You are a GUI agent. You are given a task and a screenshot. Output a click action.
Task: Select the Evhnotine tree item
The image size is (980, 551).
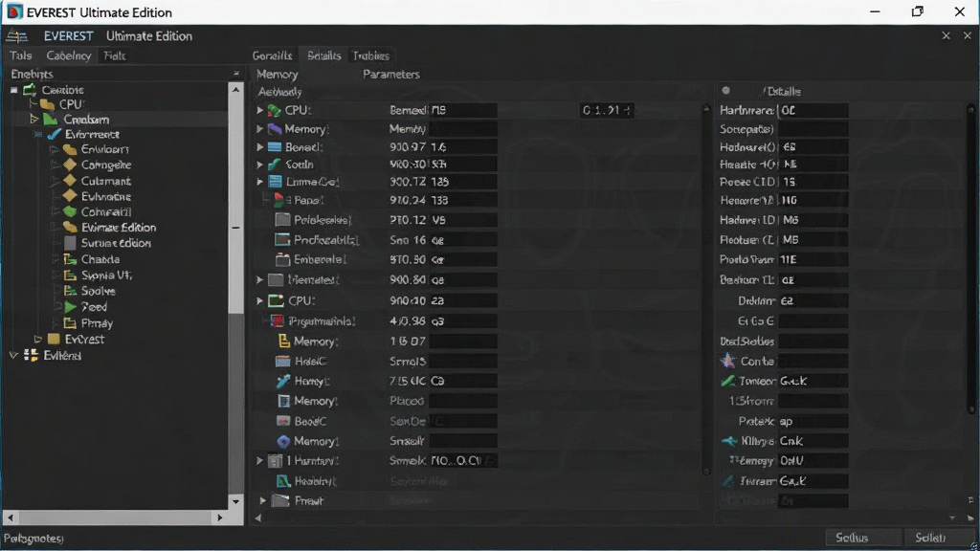[x=106, y=196]
